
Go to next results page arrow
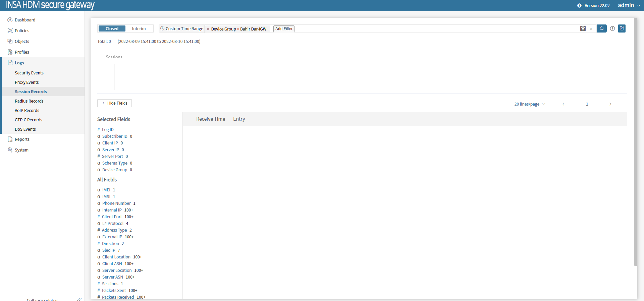point(610,104)
